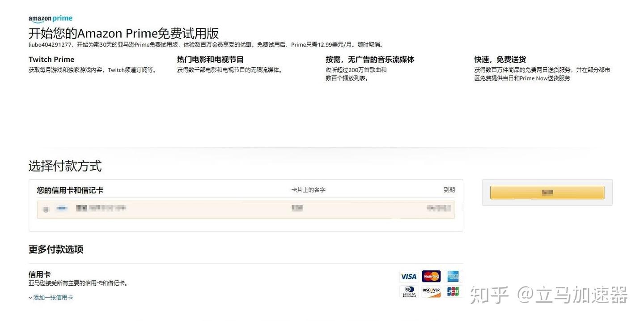Click the Discover Network icon
Image resolution: width=644 pixels, height=321 pixels.
coord(431,291)
